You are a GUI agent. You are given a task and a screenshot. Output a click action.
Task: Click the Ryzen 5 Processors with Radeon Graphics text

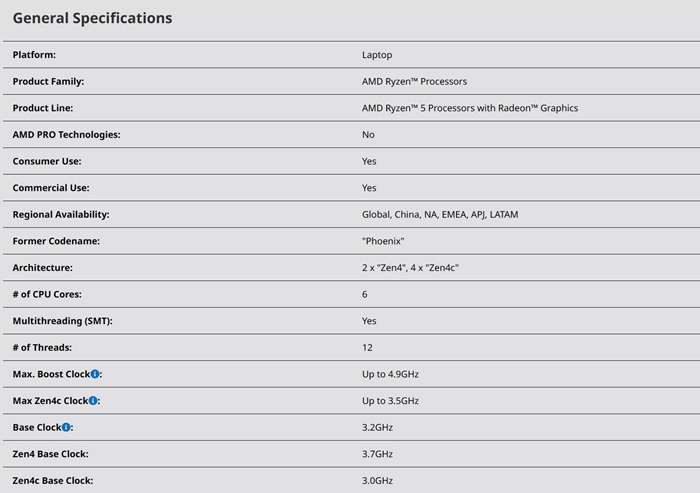point(469,108)
